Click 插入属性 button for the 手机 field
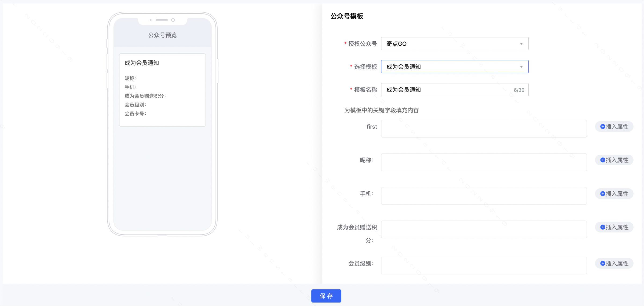Viewport: 644px width, 306px height. [x=614, y=194]
